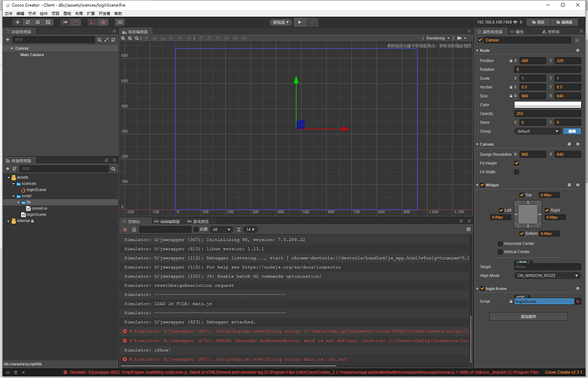Click the Opacity value field 255
The image size is (588, 378).
pos(547,113)
